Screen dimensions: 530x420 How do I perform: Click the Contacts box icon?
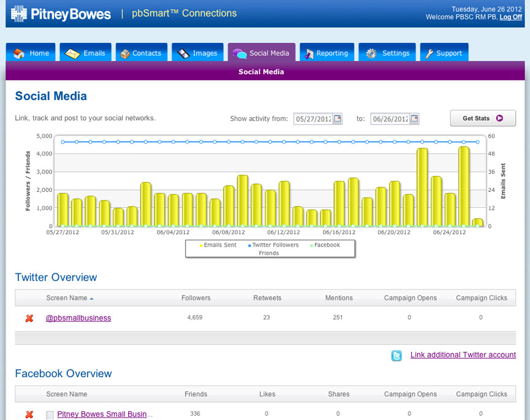125,54
